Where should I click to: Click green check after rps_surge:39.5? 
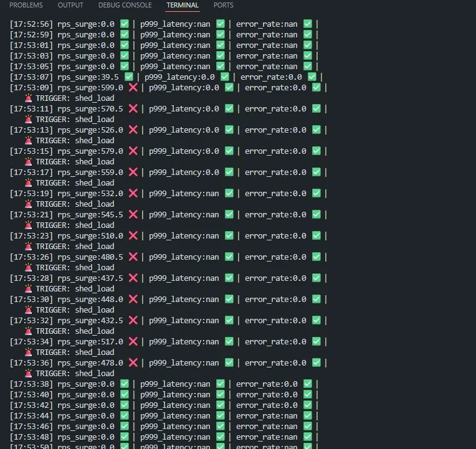click(x=128, y=77)
